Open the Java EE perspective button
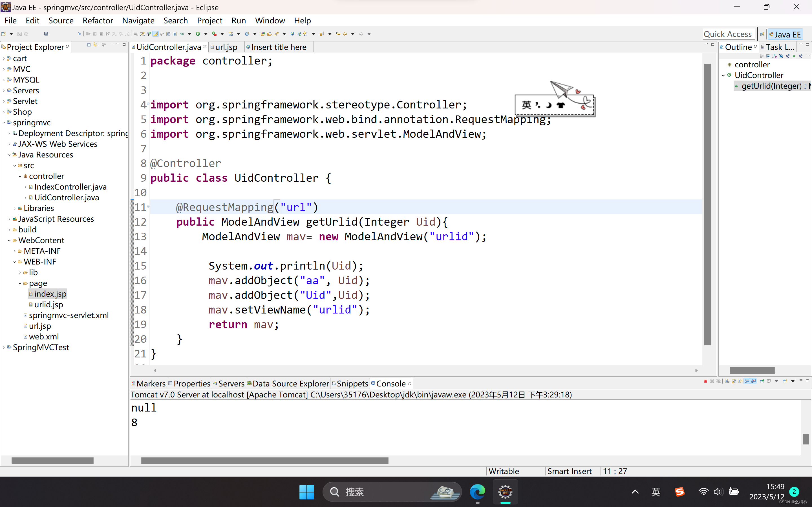This screenshot has height=507, width=812. 785,35
